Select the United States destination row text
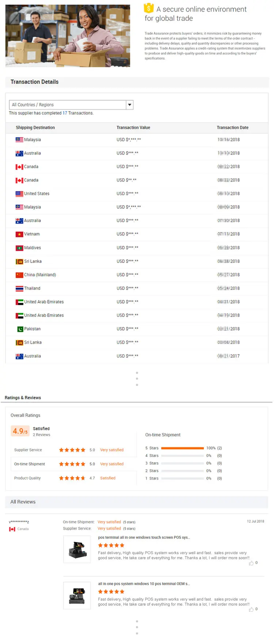Image resolution: width=274 pixels, height=644 pixels. pos(37,194)
